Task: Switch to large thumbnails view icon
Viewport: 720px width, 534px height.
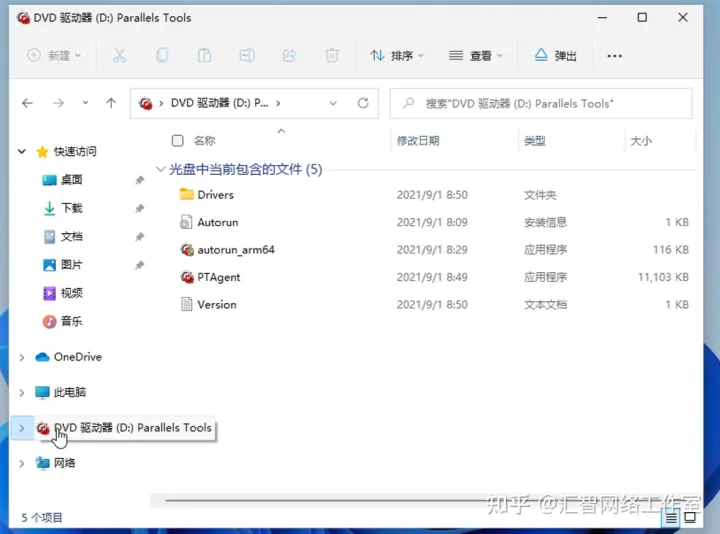Action: coord(690,518)
